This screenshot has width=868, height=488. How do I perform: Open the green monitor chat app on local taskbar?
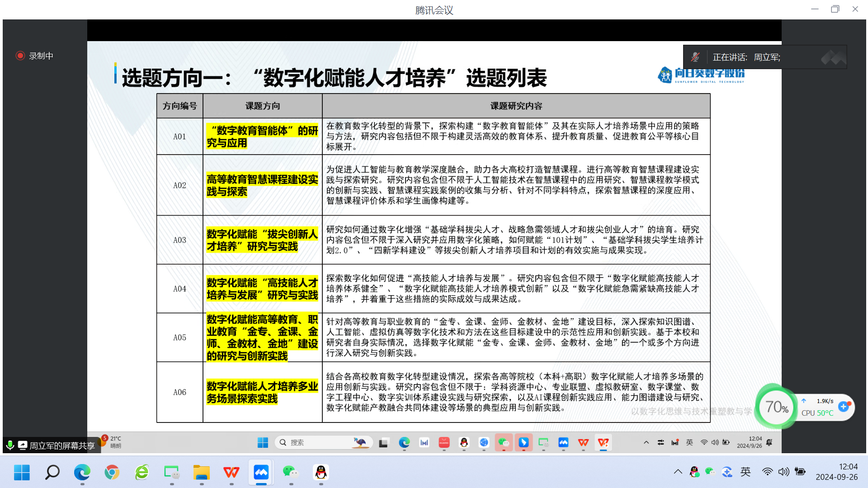tap(172, 473)
